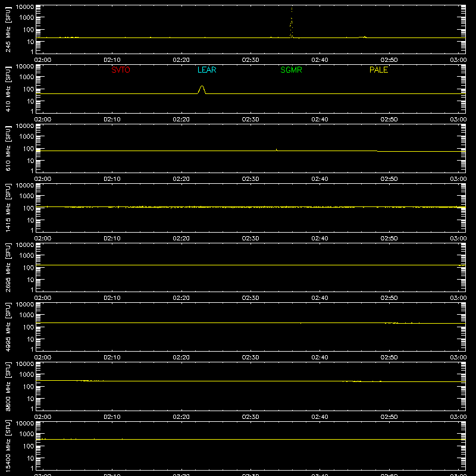Click the 10000 tick label on the 245 MHz plot
The width and height of the screenshot is (476, 476).
(25, 7)
